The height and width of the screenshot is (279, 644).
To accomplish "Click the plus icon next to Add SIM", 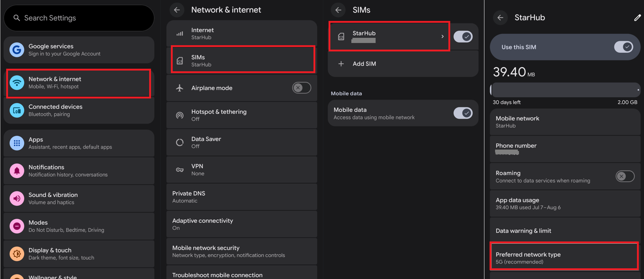I will pos(341,64).
